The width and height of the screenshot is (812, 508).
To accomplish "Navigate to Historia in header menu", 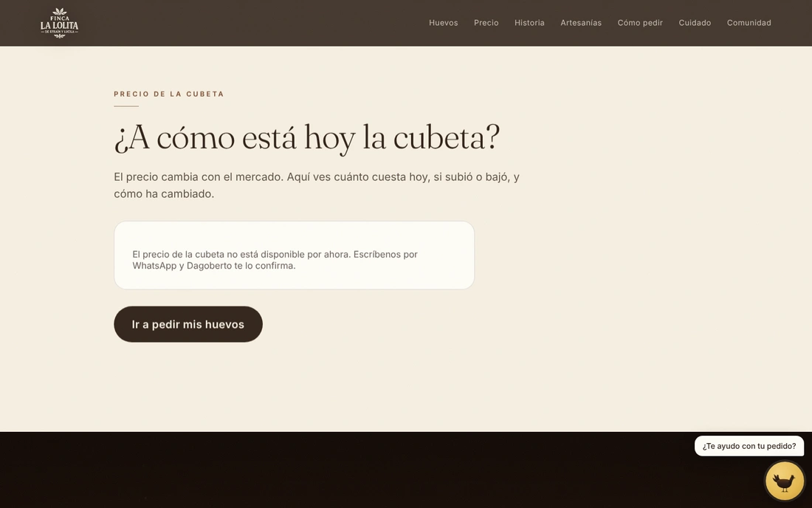I will point(529,23).
